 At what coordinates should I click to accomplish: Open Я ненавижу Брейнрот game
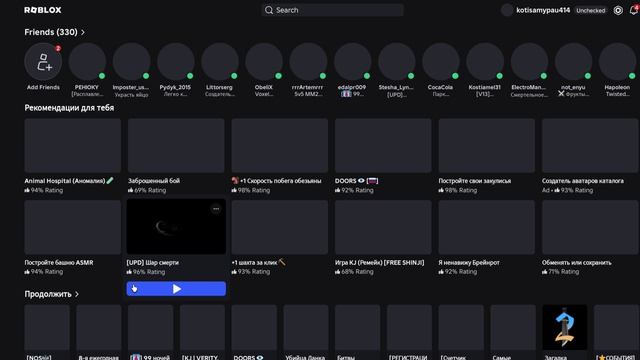pos(487,227)
